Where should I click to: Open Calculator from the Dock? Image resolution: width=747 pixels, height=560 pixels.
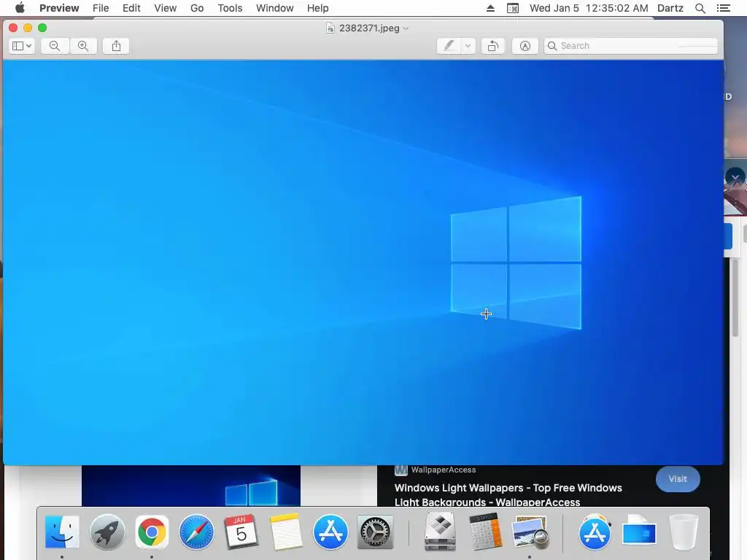pos(485,531)
